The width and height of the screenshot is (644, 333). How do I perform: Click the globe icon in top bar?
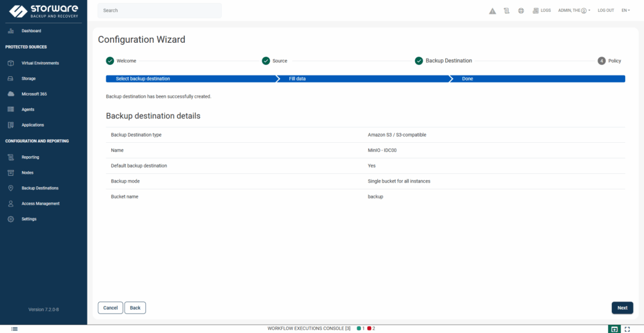tap(521, 11)
